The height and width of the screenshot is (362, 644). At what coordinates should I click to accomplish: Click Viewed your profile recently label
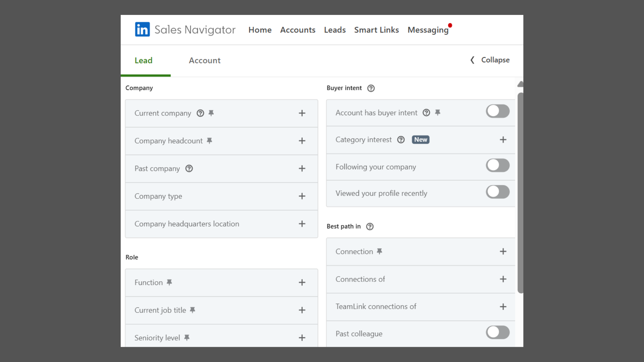point(381,193)
